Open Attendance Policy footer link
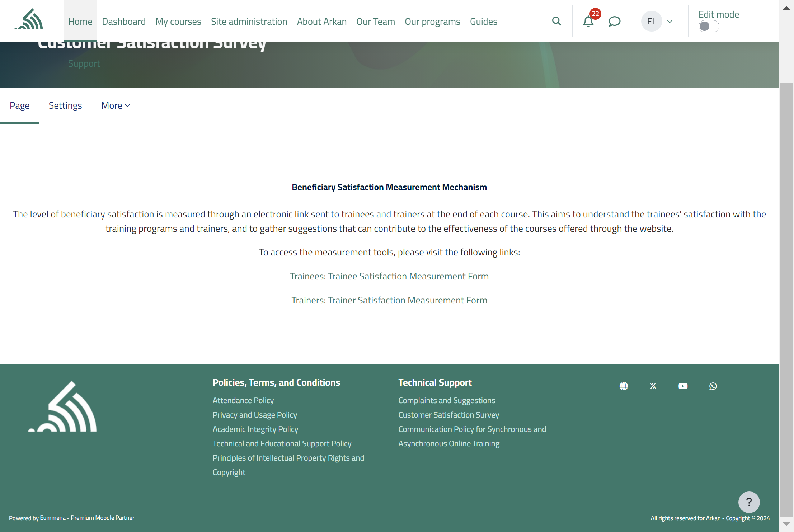The width and height of the screenshot is (794, 532). (x=243, y=400)
